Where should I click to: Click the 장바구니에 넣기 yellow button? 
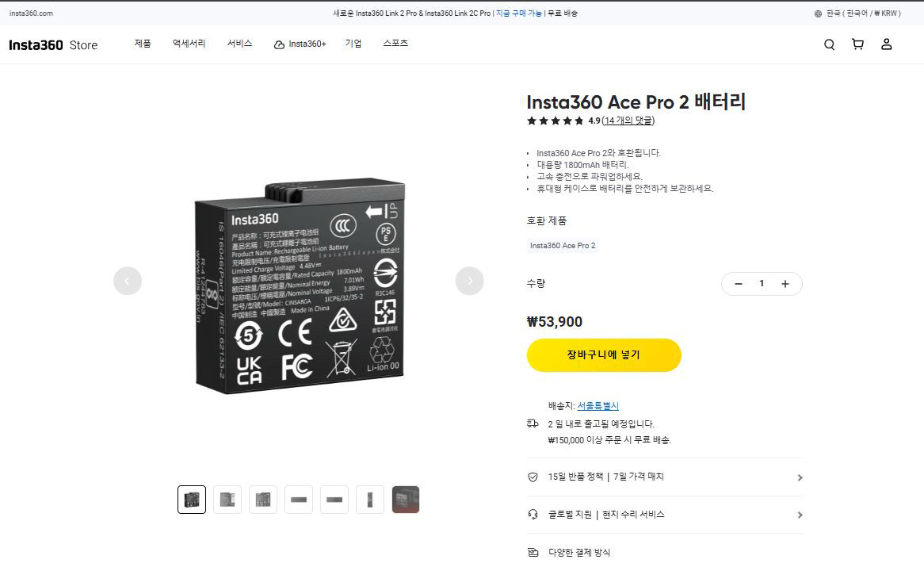(x=603, y=354)
